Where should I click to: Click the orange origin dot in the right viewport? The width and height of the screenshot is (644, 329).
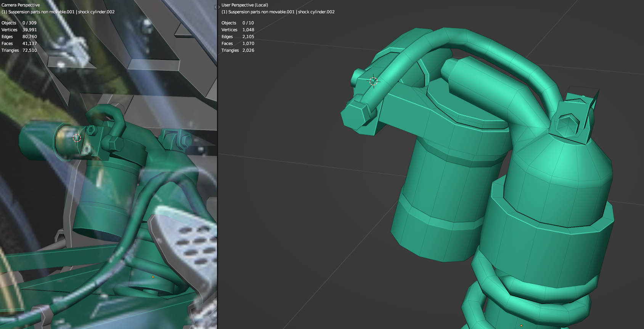click(x=521, y=326)
